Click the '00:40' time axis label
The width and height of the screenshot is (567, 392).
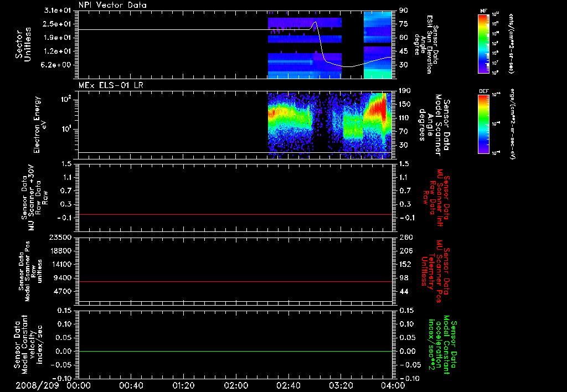point(131,385)
